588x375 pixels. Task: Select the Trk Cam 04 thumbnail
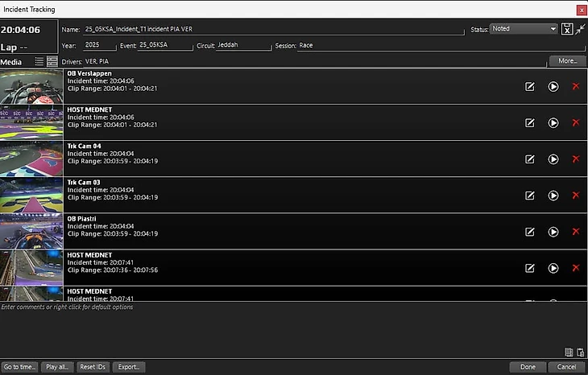click(31, 159)
